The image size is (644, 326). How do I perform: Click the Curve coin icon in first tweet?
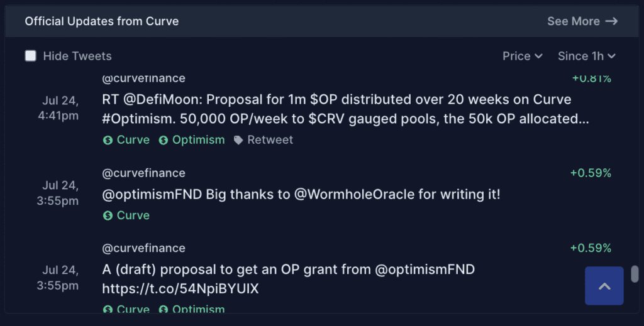click(x=108, y=140)
